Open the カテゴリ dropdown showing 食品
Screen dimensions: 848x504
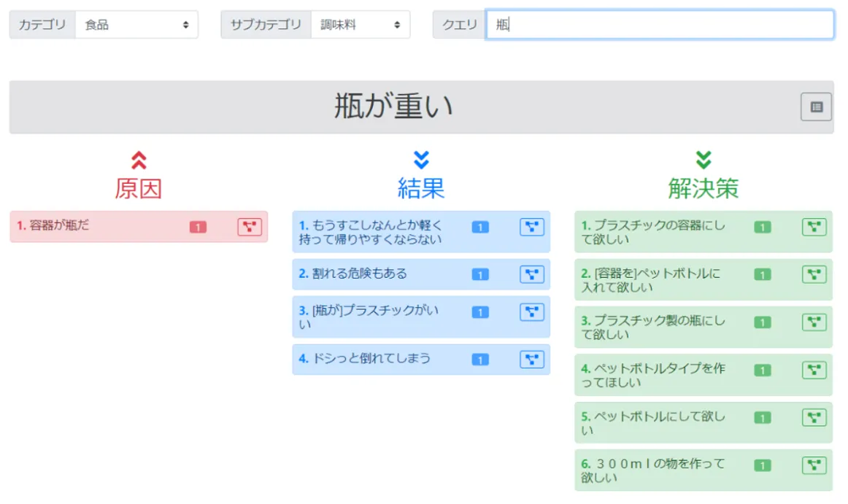coord(136,25)
